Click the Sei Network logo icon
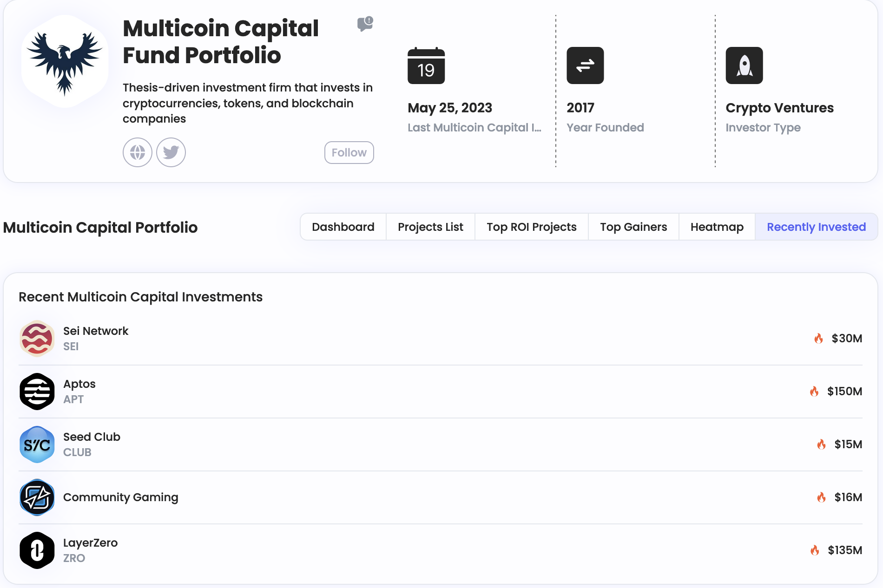 [x=37, y=339]
